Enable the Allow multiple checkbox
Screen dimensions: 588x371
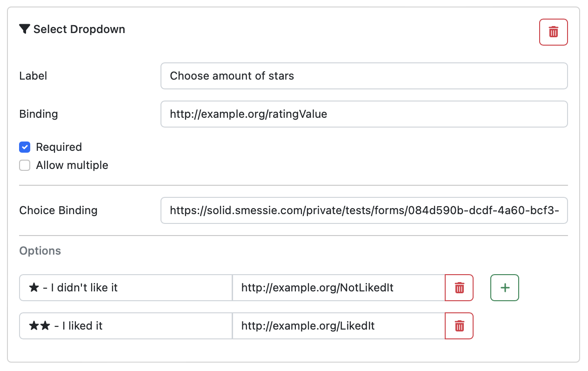25,165
